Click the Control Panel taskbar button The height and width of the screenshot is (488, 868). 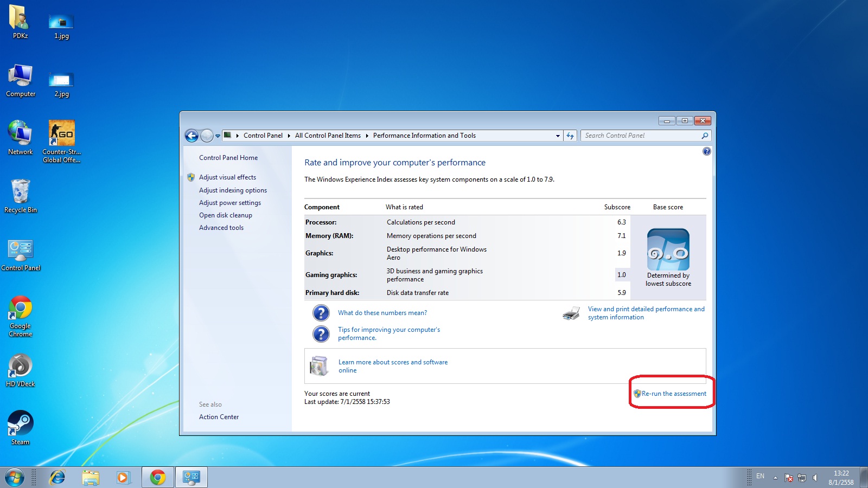(x=192, y=478)
